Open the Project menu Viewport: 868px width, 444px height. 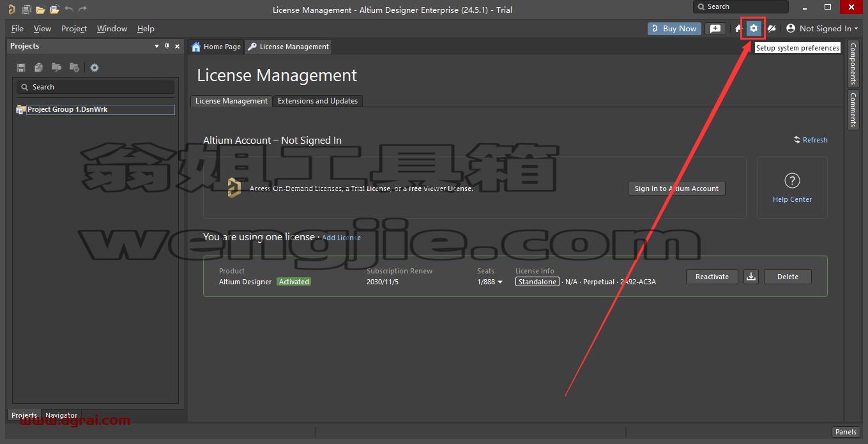pyautogui.click(x=74, y=29)
